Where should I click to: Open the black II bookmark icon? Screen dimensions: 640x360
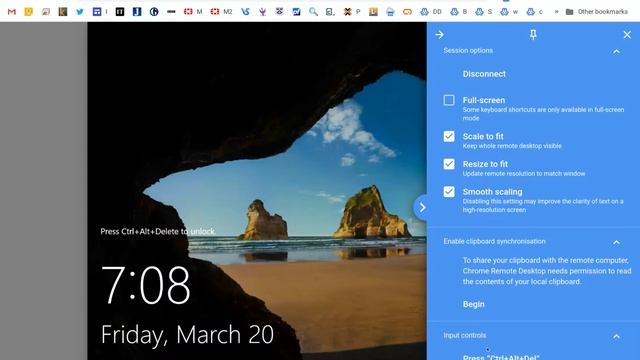120,12
